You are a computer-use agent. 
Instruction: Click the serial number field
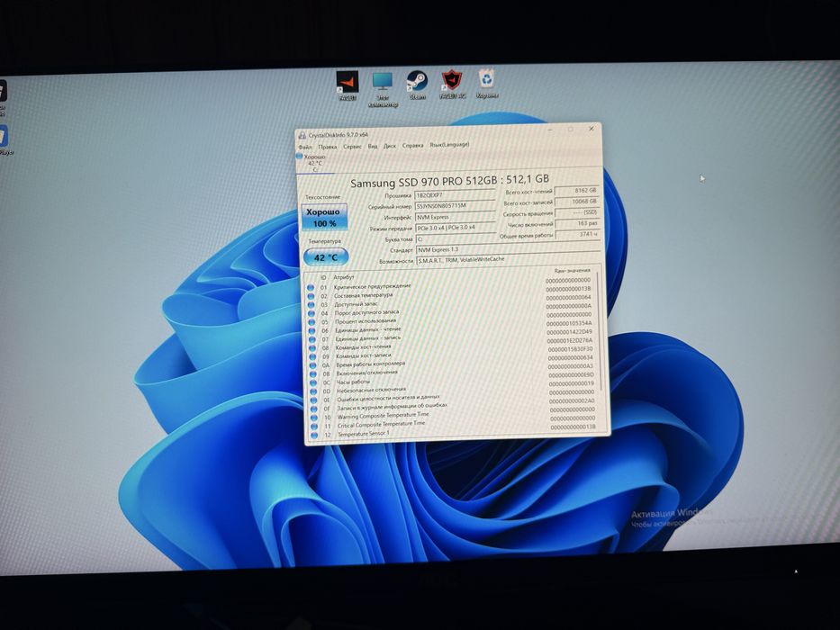coord(455,206)
